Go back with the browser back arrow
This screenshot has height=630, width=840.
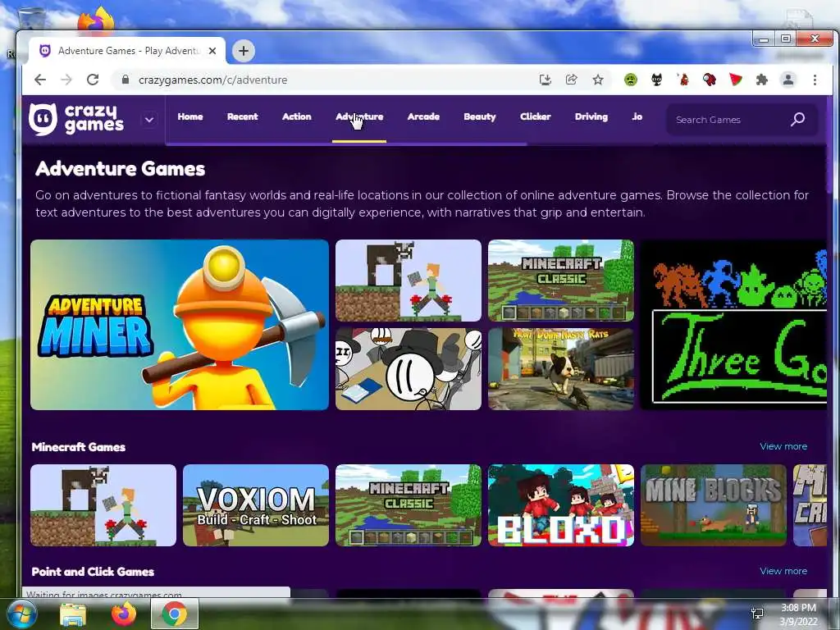click(40, 80)
